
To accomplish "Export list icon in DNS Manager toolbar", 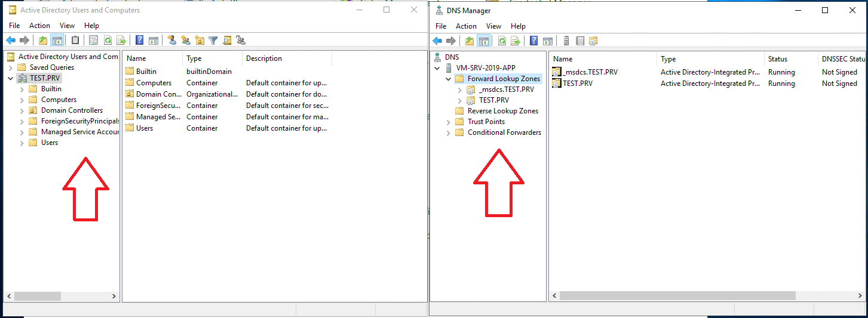I will coord(516,41).
